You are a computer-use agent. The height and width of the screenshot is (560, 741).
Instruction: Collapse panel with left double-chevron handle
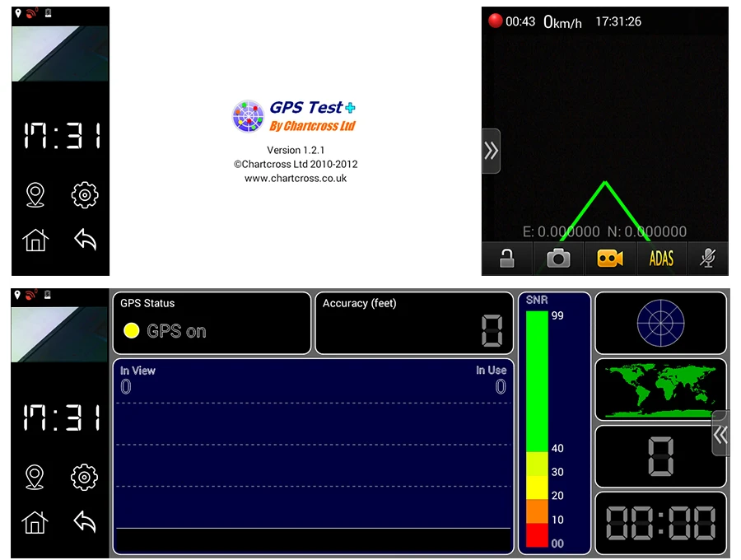pos(720,434)
